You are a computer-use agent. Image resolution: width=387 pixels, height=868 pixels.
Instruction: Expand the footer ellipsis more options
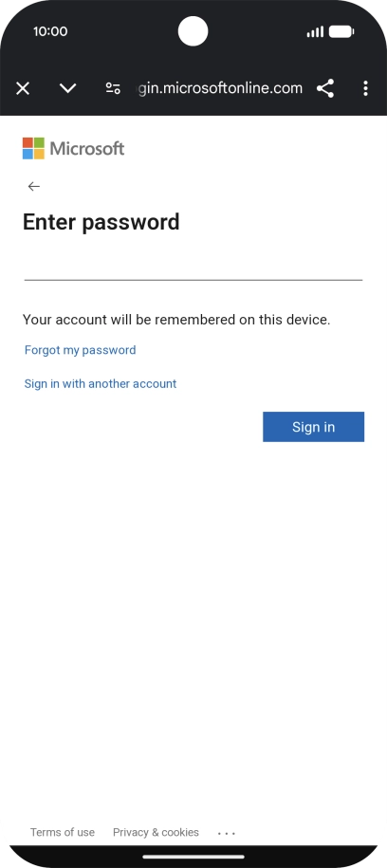[227, 833]
